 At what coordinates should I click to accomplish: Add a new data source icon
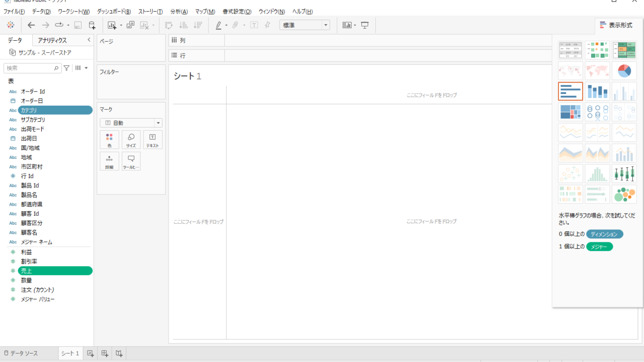click(92, 25)
